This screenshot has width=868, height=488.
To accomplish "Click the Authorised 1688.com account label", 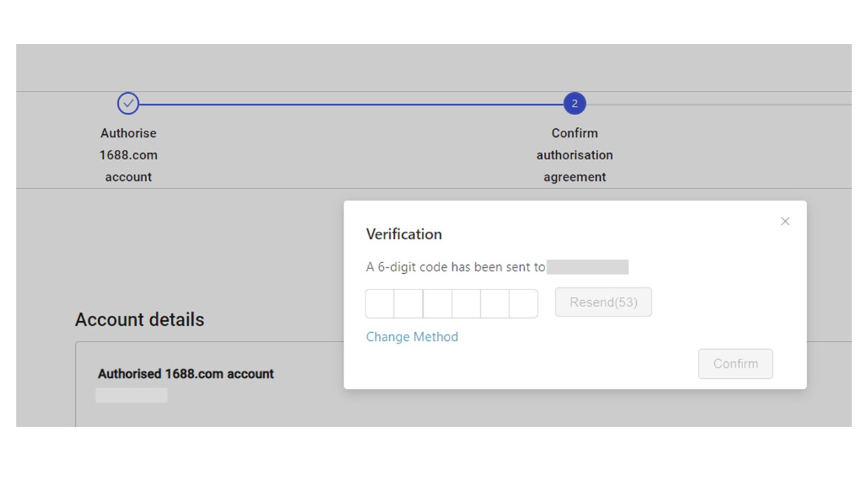I will pos(186,374).
